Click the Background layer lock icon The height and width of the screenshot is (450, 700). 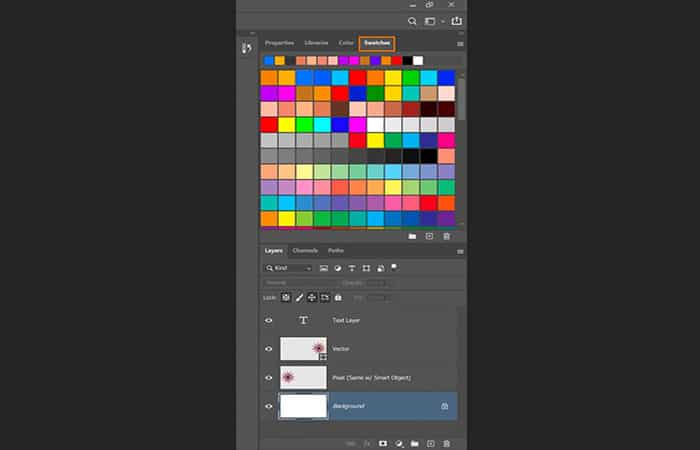(x=445, y=406)
